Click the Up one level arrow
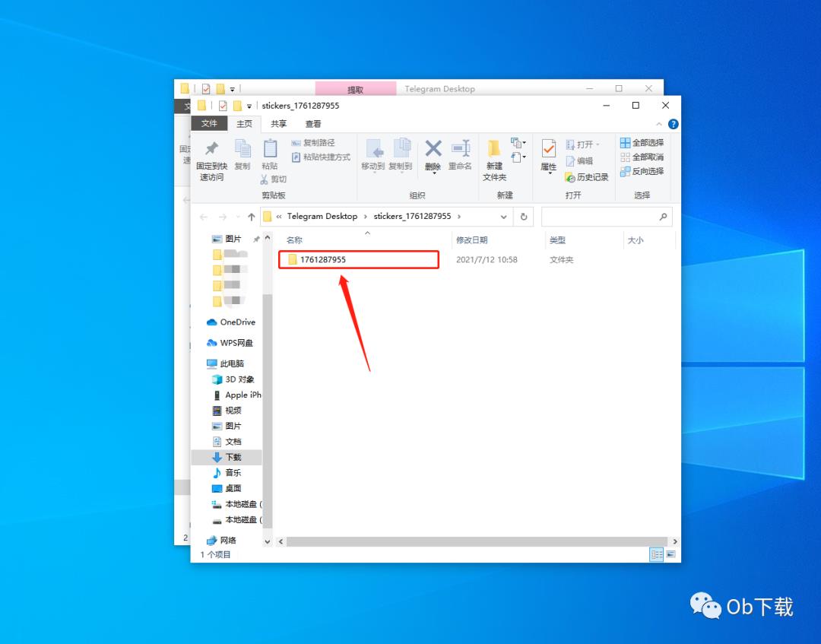 pos(252,217)
